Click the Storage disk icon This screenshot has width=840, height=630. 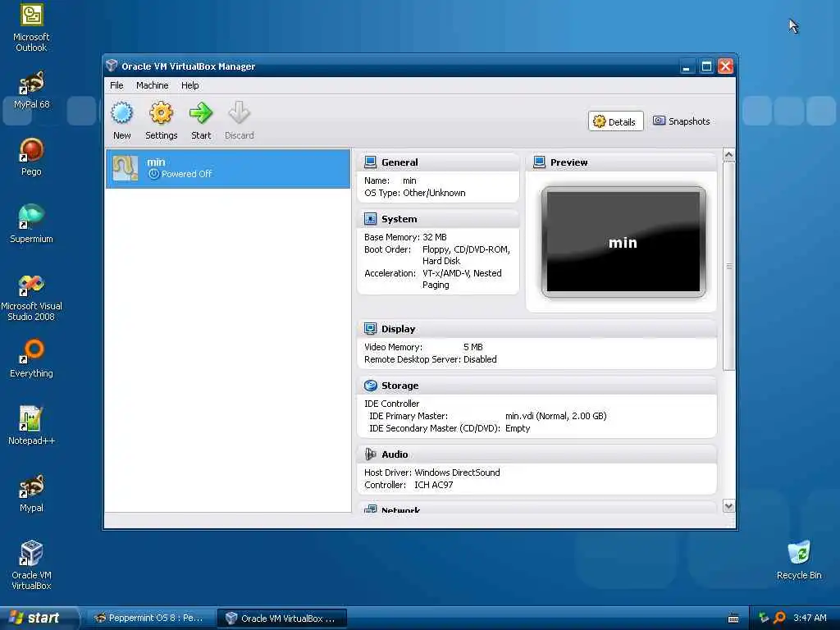[370, 386]
